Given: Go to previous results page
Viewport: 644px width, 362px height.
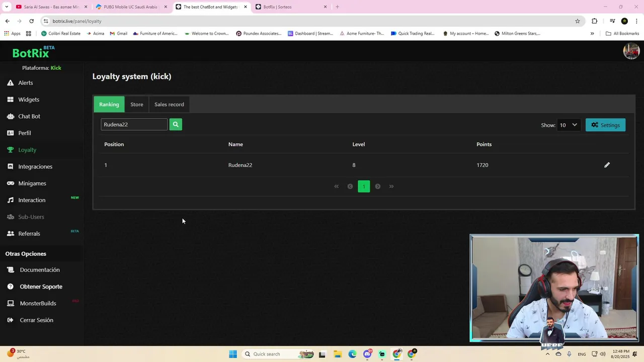Looking at the screenshot, I should [x=350, y=187].
